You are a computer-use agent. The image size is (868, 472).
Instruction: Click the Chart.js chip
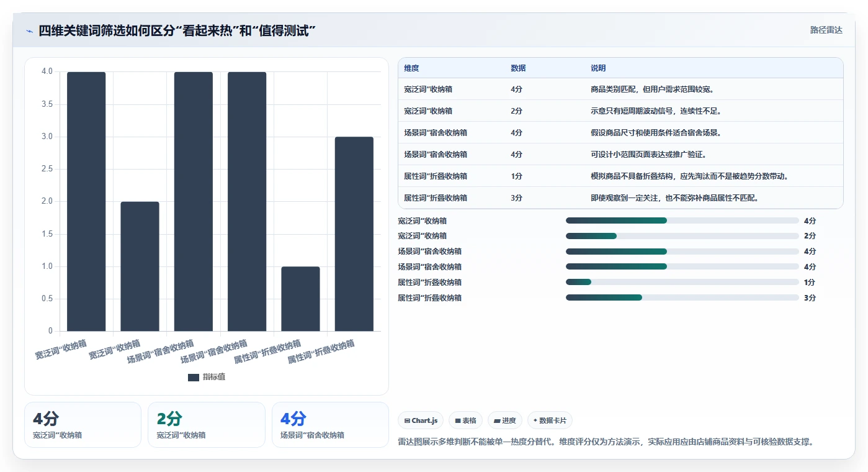(421, 420)
